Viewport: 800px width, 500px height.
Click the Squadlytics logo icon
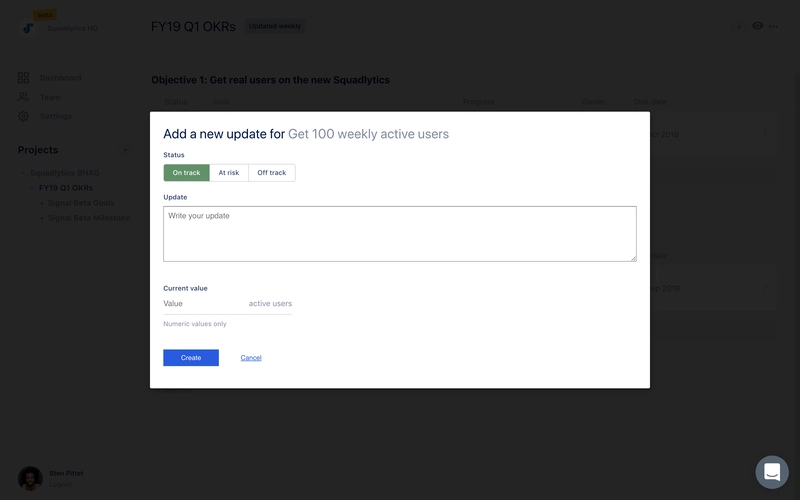tap(27, 27)
